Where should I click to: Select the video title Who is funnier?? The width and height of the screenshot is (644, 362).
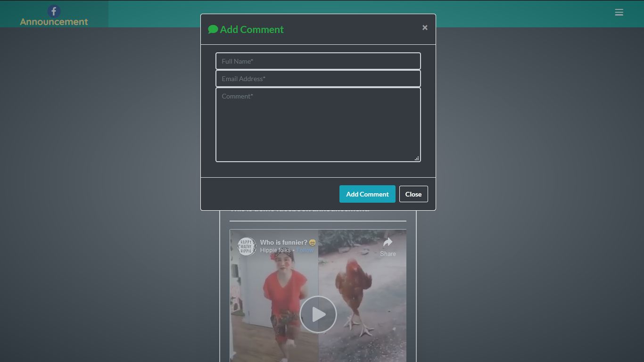pyautogui.click(x=284, y=242)
